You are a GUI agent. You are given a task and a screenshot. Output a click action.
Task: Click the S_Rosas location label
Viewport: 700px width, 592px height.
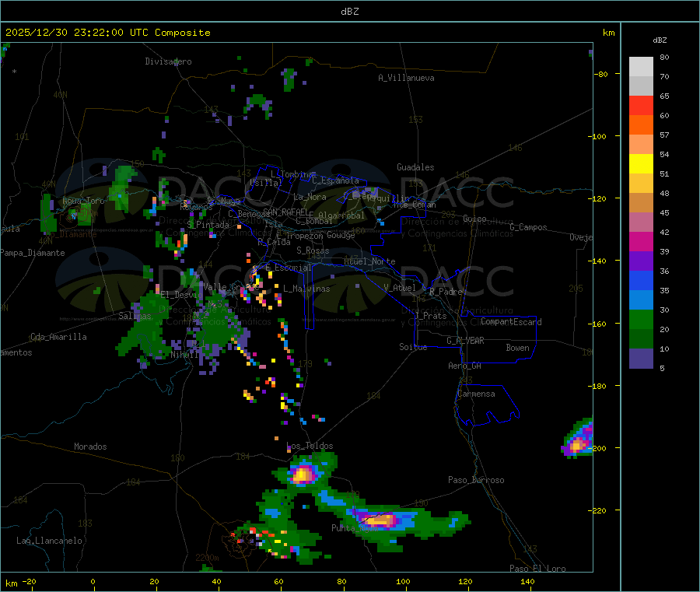coord(313,250)
